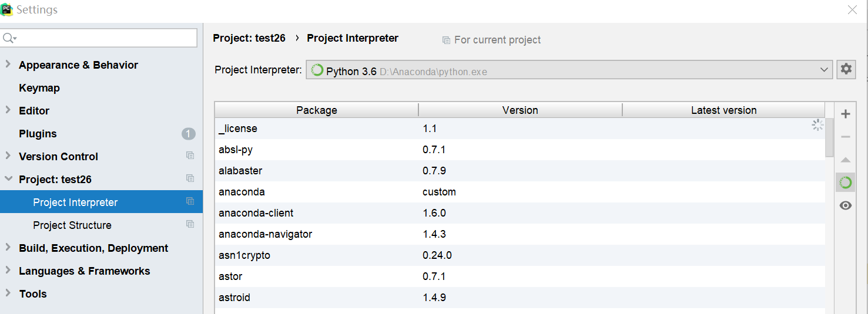Click the plus icon to install package
The height and width of the screenshot is (314, 868).
pyautogui.click(x=846, y=114)
